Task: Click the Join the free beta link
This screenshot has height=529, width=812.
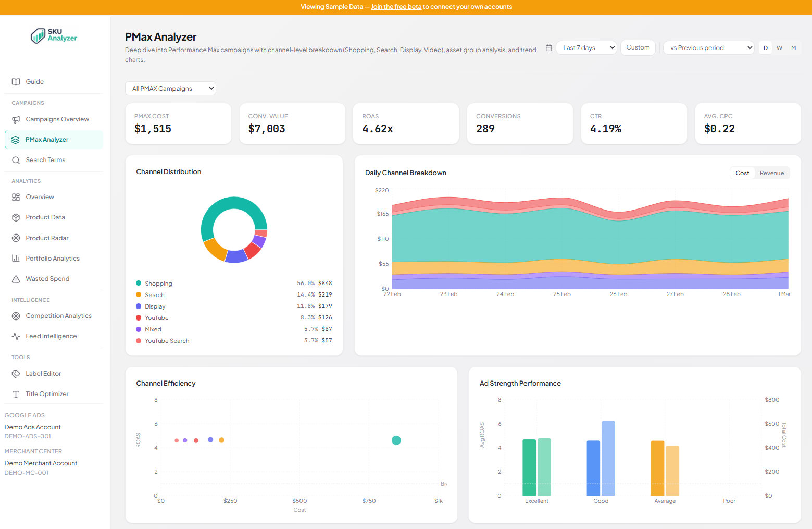Action: click(396, 7)
